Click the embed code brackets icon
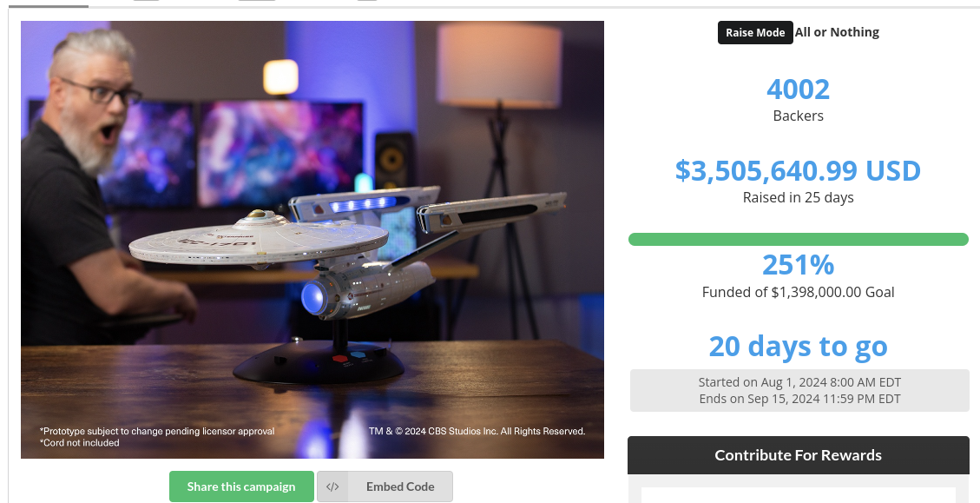Viewport: 980px width, 503px height. click(332, 486)
